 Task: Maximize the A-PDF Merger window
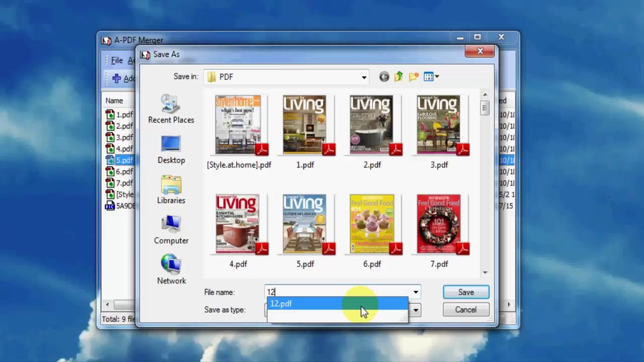click(x=477, y=37)
